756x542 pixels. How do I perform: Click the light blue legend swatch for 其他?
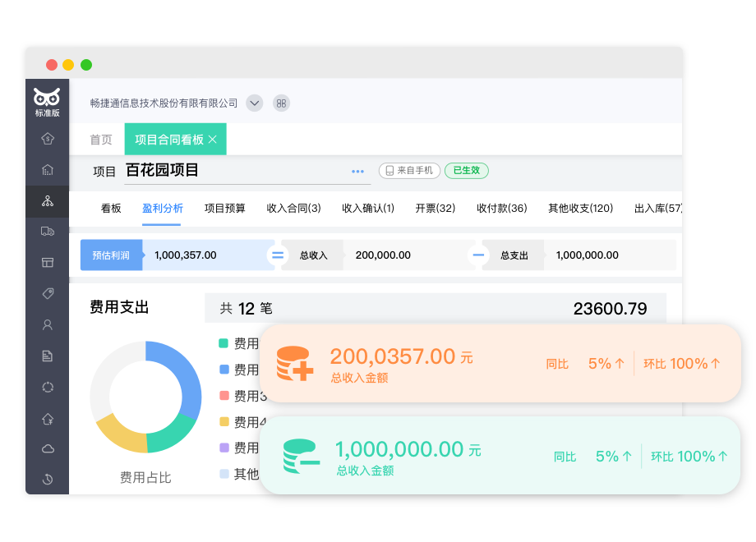coord(224,474)
